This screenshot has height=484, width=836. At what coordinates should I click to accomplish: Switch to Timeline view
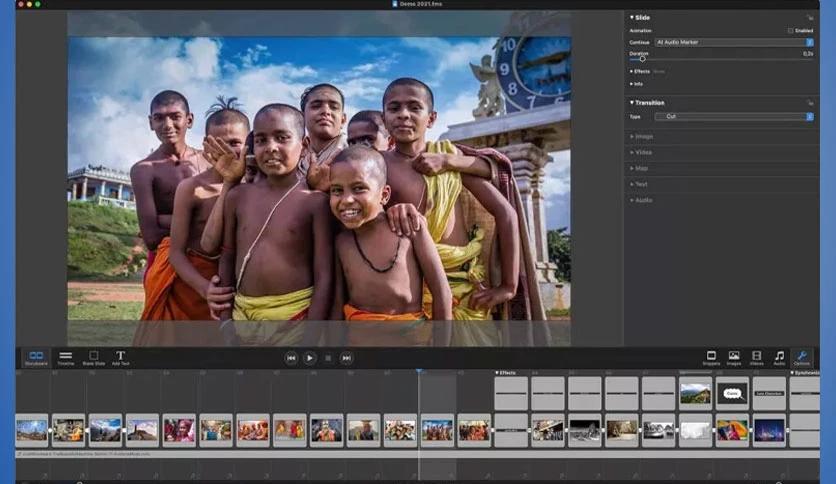tap(66, 358)
